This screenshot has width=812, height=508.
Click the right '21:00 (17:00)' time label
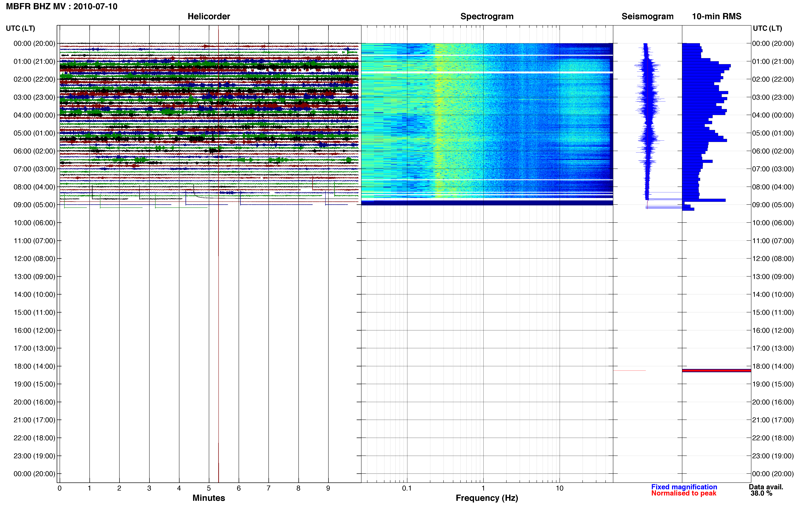(x=773, y=420)
